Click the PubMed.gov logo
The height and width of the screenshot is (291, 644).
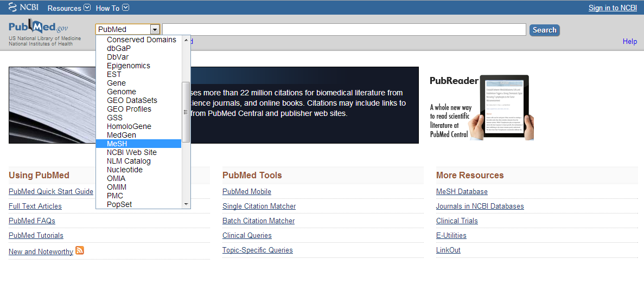39,27
